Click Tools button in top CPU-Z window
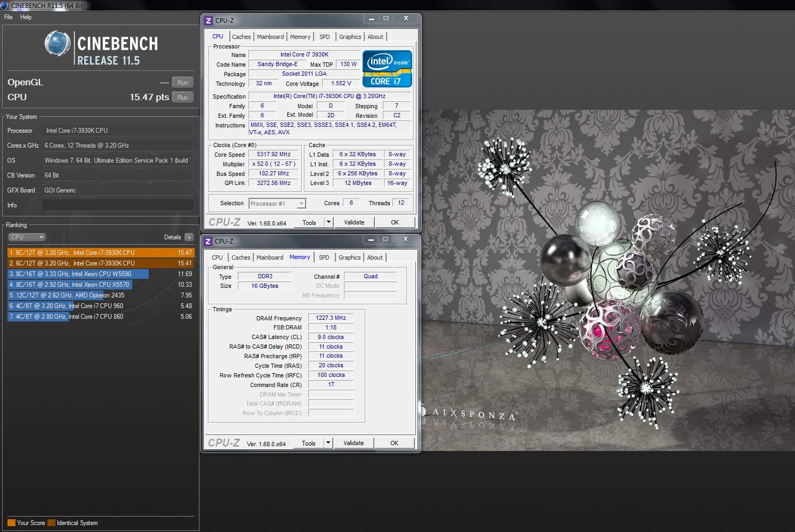The width and height of the screenshot is (795, 532). pos(309,222)
